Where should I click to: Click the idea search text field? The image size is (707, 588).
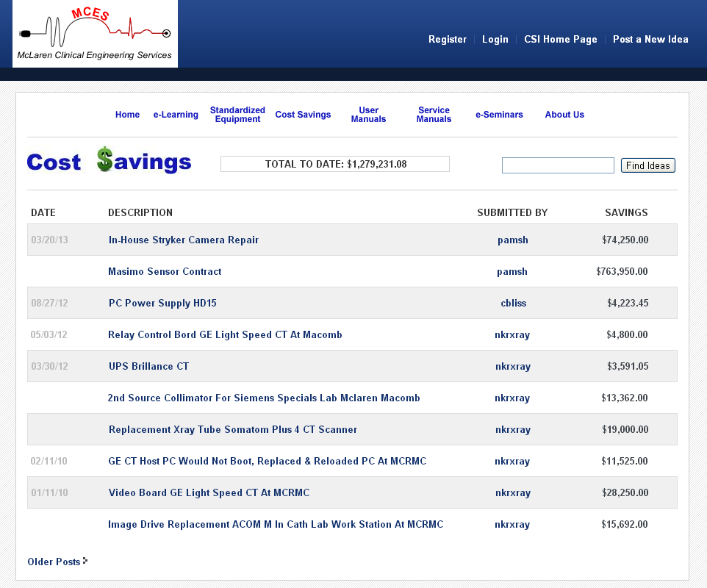pos(558,165)
